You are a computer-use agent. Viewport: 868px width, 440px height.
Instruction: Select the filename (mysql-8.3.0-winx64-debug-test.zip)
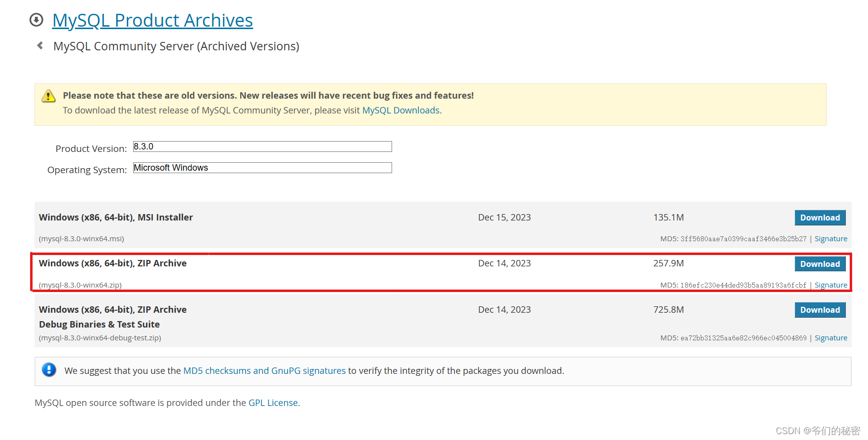coord(100,338)
